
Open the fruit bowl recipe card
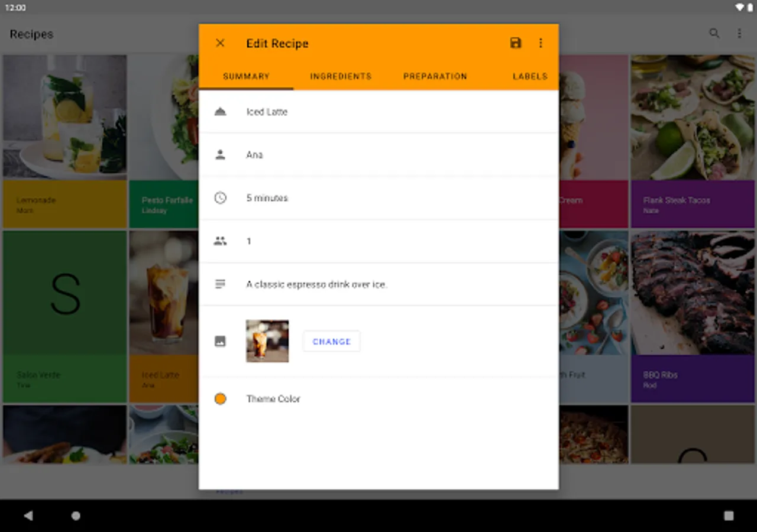(593, 317)
